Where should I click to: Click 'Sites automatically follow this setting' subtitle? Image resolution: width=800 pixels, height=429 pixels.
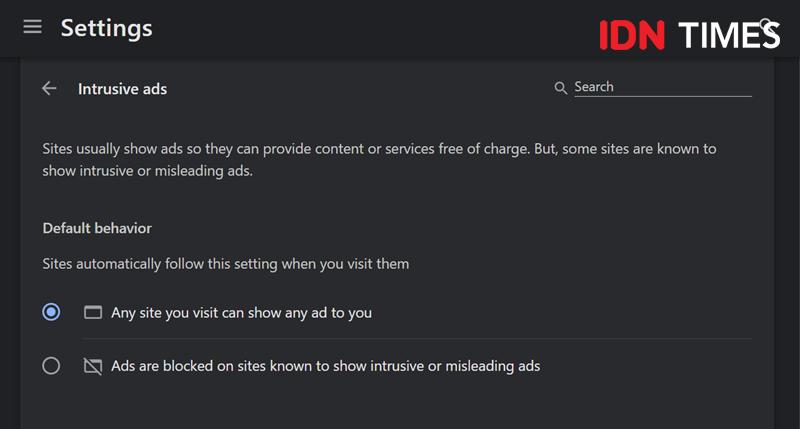226,264
